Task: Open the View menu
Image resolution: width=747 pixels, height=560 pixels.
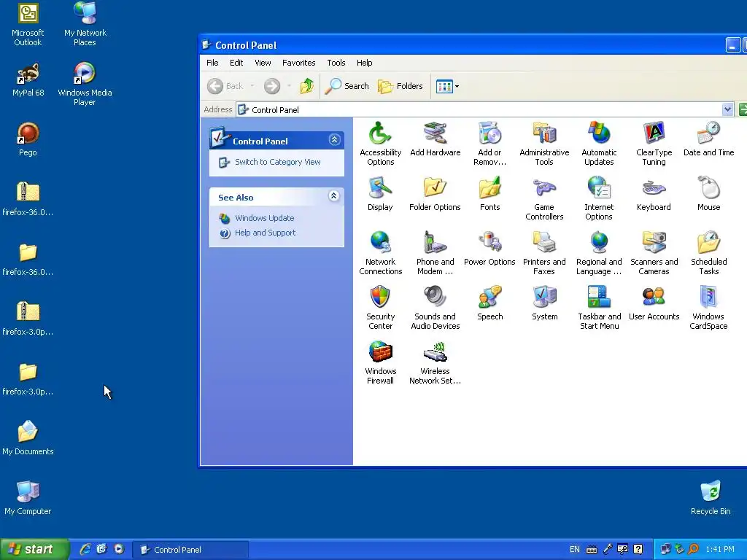Action: (263, 63)
